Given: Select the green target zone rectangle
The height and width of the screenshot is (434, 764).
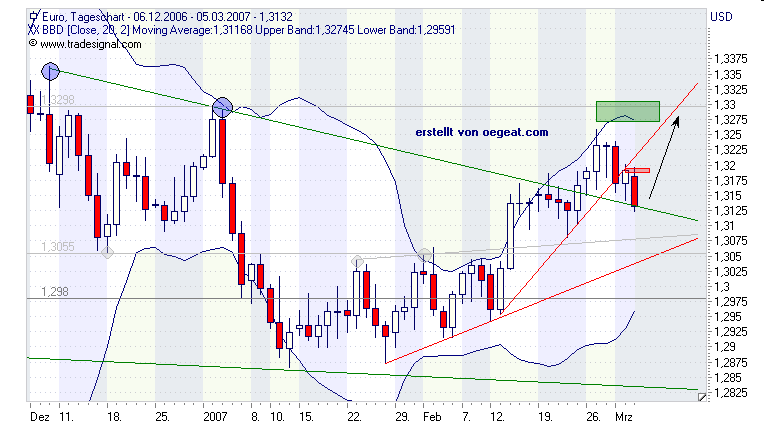Looking at the screenshot, I should coord(628,112).
